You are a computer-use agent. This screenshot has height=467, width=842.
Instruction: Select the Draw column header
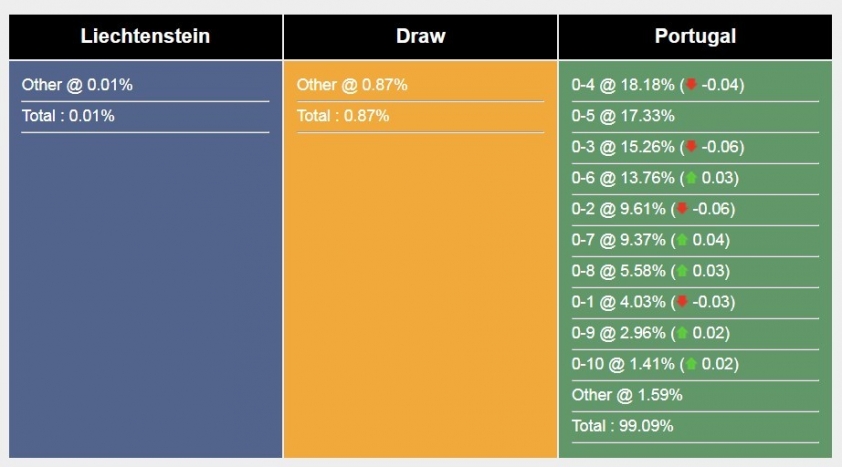(x=420, y=37)
